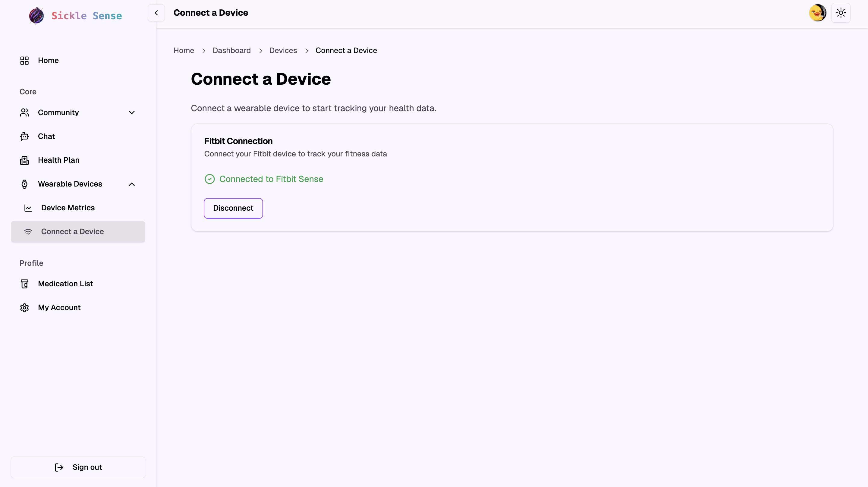Go to the Devices breadcrumb link
This screenshot has width=868, height=487.
283,51
